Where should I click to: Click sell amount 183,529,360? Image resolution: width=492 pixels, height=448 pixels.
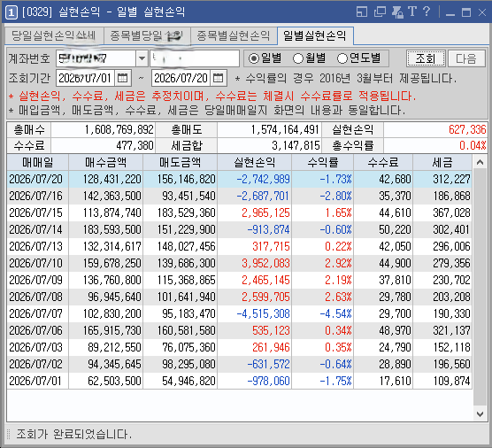click(x=187, y=212)
